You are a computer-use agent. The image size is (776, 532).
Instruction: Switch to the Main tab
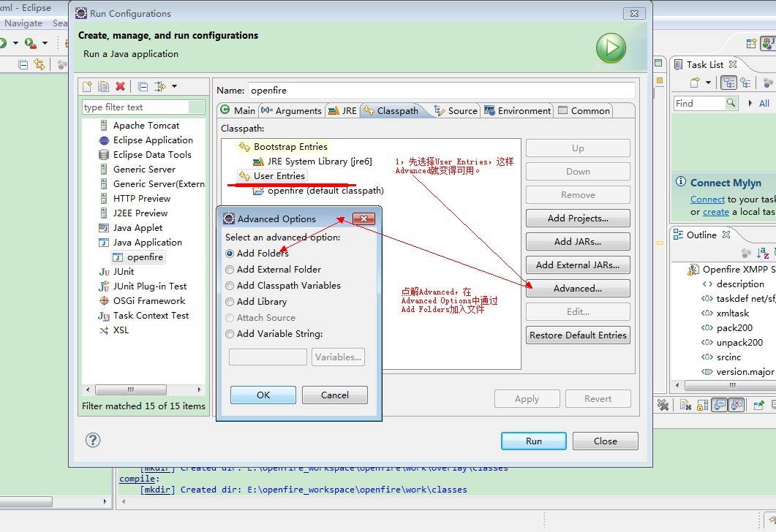click(x=238, y=111)
